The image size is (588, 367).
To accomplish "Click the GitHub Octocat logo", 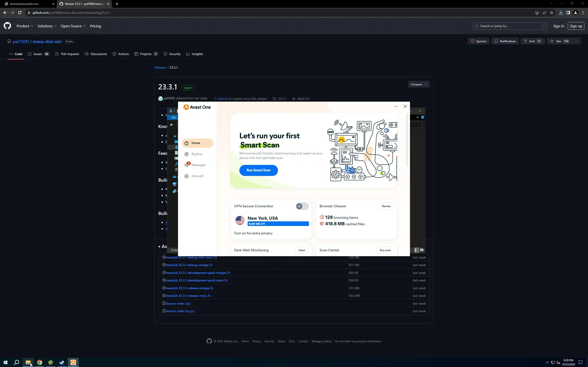I will tap(7, 26).
